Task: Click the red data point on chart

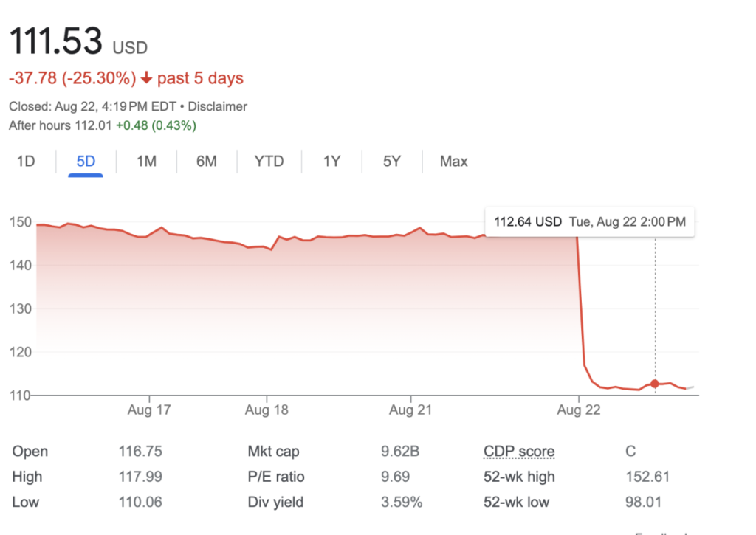Action: coord(655,384)
